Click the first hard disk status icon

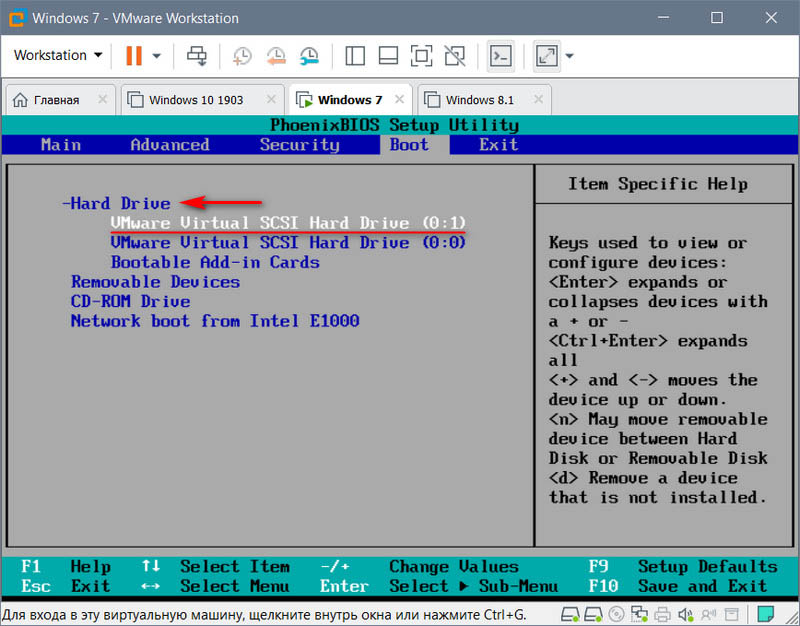570,614
